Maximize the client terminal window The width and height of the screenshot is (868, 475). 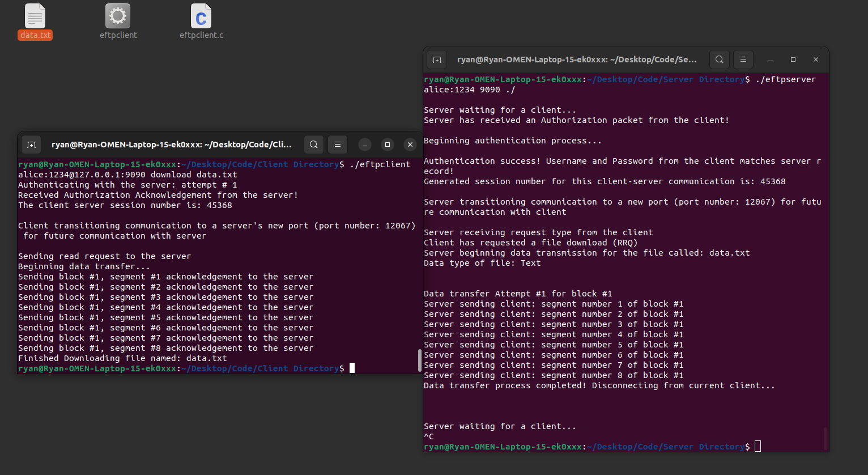point(388,145)
